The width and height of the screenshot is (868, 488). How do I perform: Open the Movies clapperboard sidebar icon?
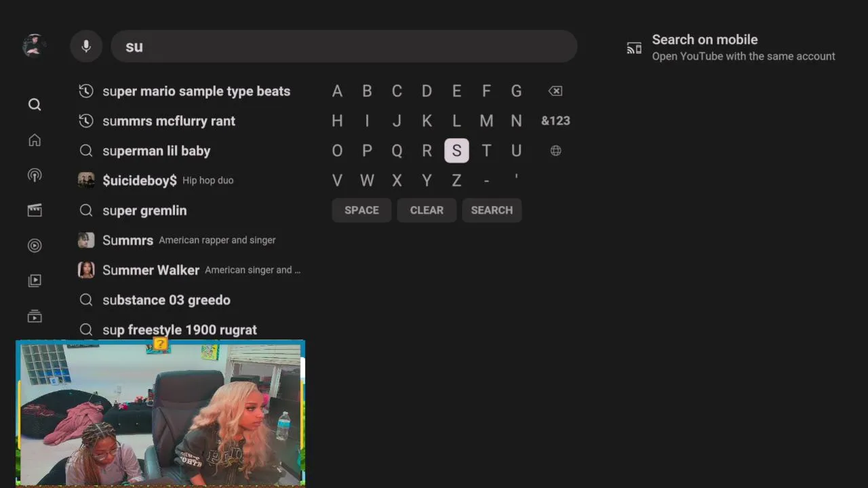point(35,210)
